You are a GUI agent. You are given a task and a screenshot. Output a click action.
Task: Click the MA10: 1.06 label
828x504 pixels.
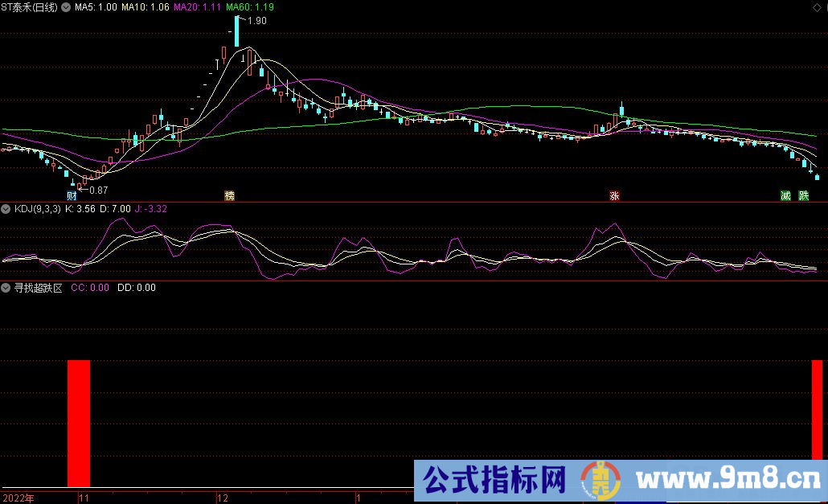(146, 7)
